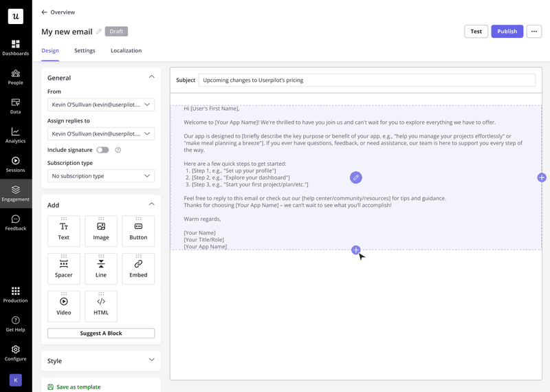
Task: Open Analytics from the sidebar
Action: coord(15,135)
